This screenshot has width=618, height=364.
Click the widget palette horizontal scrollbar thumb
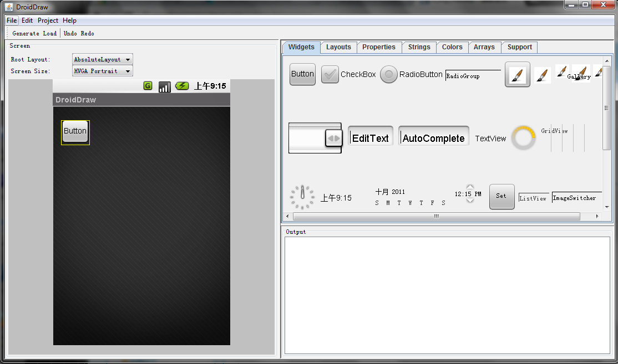click(436, 216)
